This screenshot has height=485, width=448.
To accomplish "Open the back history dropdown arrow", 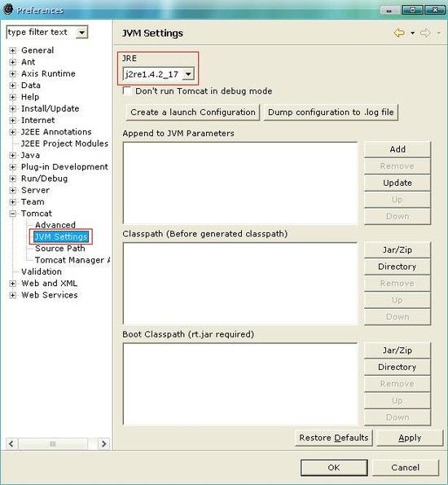I will pos(412,33).
